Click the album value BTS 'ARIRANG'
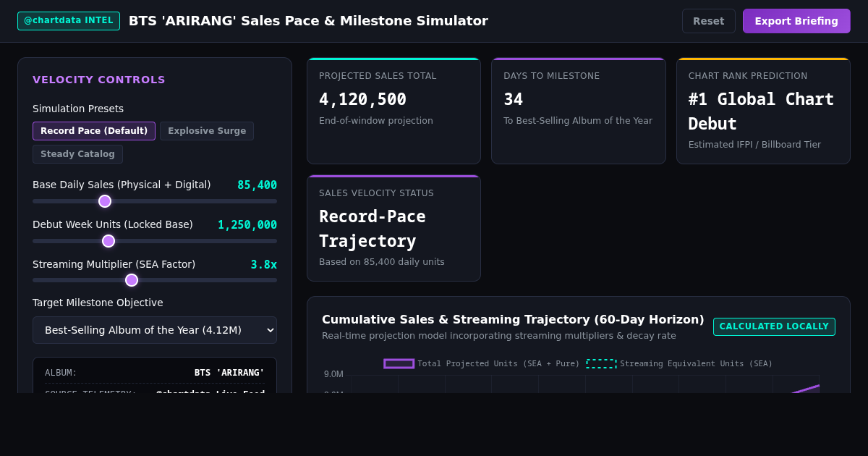 (x=229, y=373)
